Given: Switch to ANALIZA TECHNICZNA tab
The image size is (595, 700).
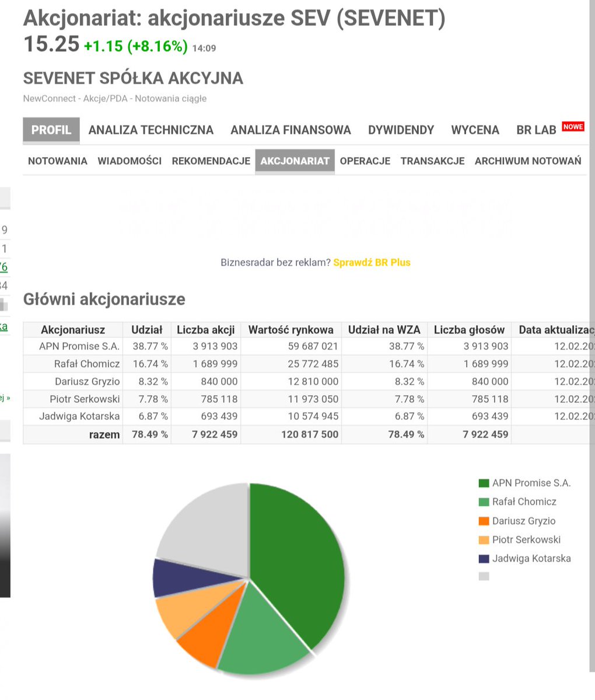Looking at the screenshot, I should [150, 130].
